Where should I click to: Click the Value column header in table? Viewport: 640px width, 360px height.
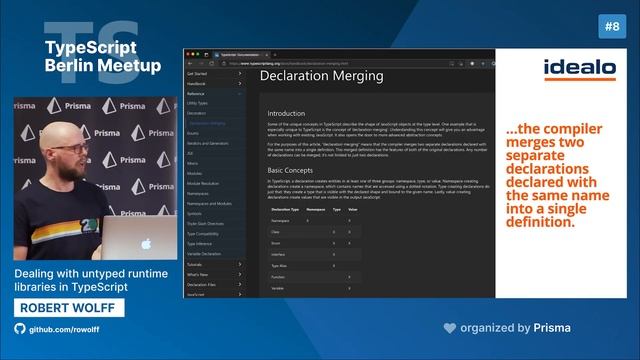(x=353, y=209)
